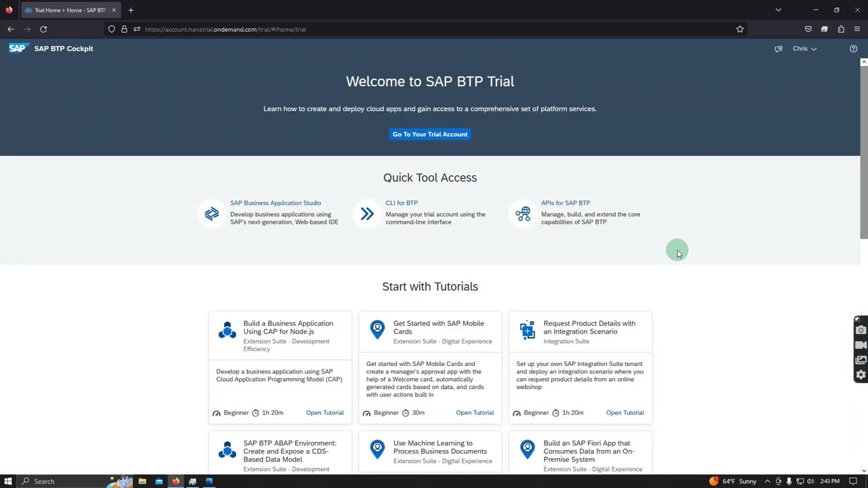Open the CLI for BTP link
Image resolution: width=868 pixels, height=488 pixels.
(401, 203)
